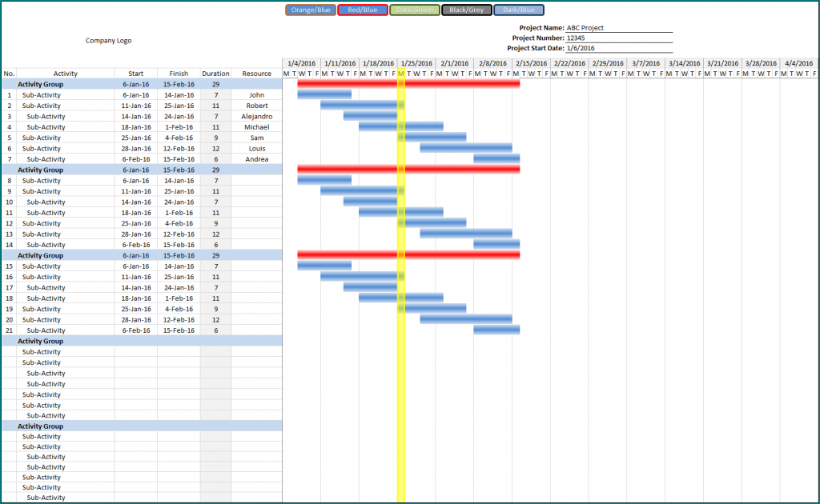The image size is (820, 504).
Task: Click the yellow current-day marker line
Action: click(x=400, y=240)
